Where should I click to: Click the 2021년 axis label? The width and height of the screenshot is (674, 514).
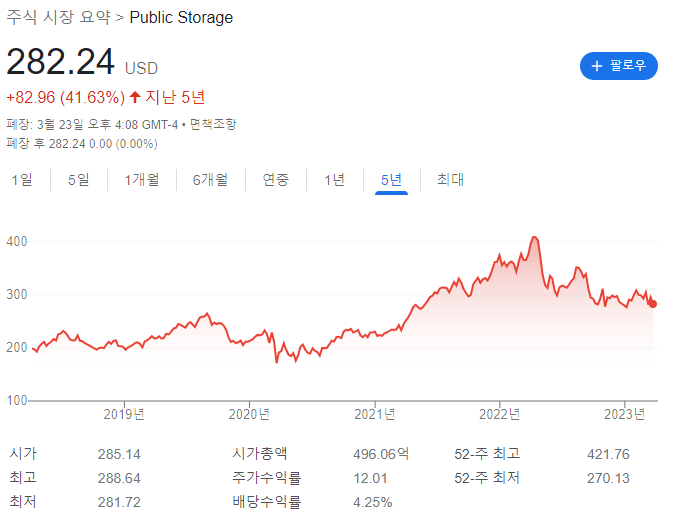click(374, 414)
